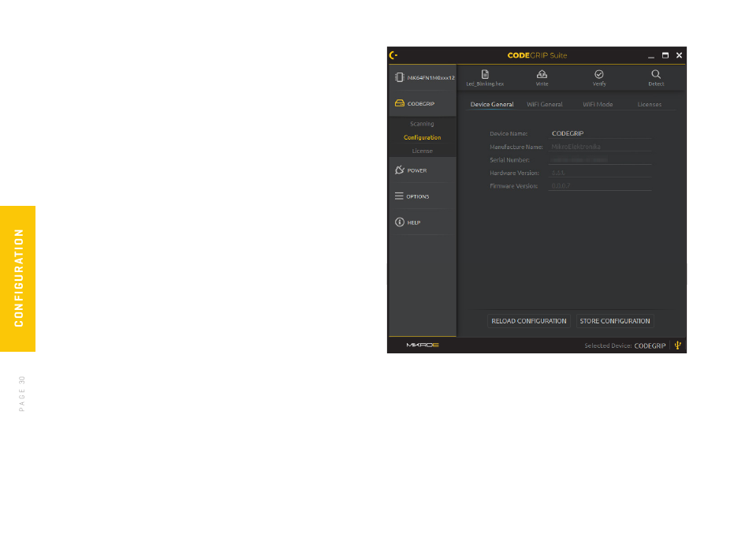The width and height of the screenshot is (749, 560).
Task: Click the Reload Configuration button
Action: click(x=529, y=321)
